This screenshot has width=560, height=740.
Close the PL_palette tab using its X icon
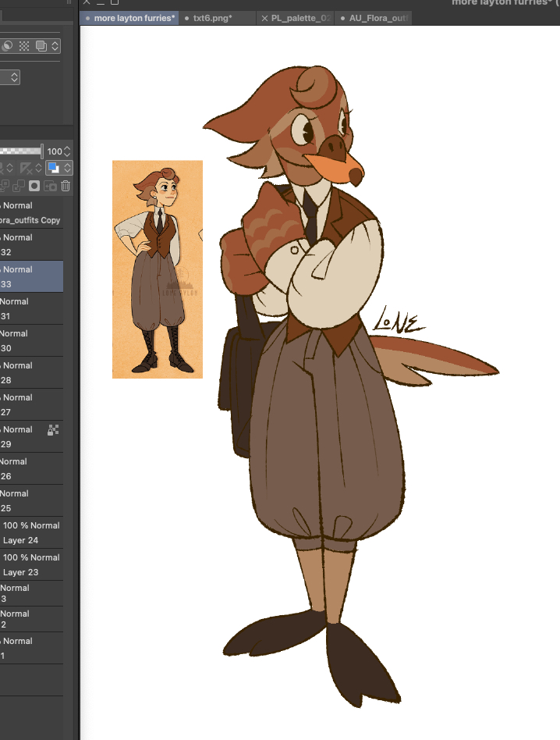pos(264,18)
